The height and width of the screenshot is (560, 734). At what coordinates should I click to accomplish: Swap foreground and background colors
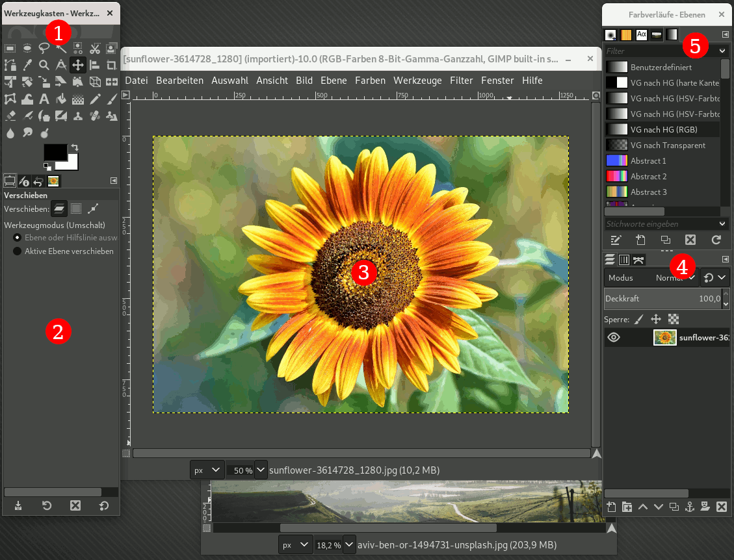pos(75,147)
